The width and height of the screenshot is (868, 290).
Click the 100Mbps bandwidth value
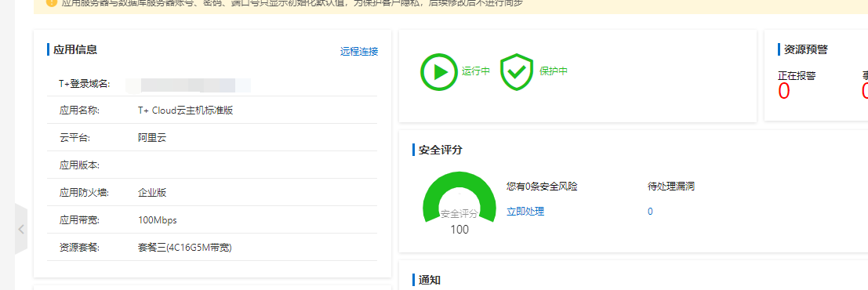pos(158,220)
